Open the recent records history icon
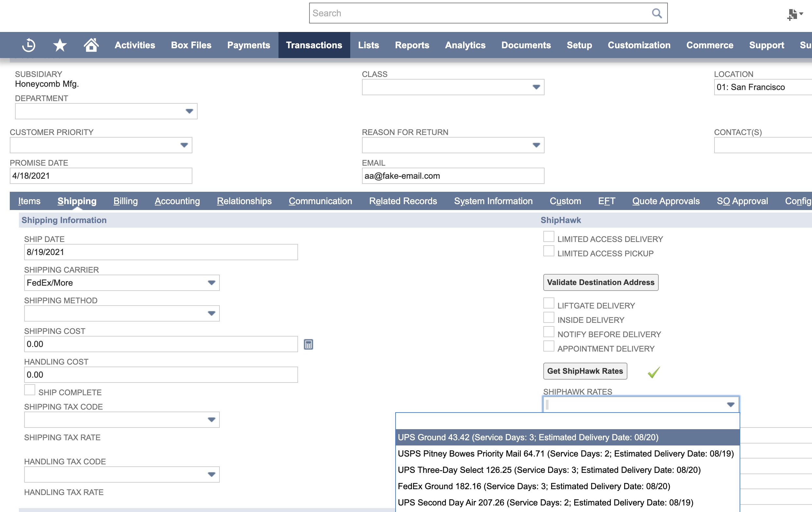The height and width of the screenshot is (512, 812). click(29, 45)
